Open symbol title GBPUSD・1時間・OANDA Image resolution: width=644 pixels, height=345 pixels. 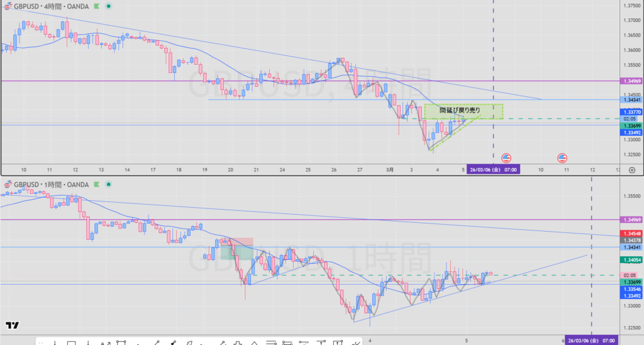coord(50,184)
